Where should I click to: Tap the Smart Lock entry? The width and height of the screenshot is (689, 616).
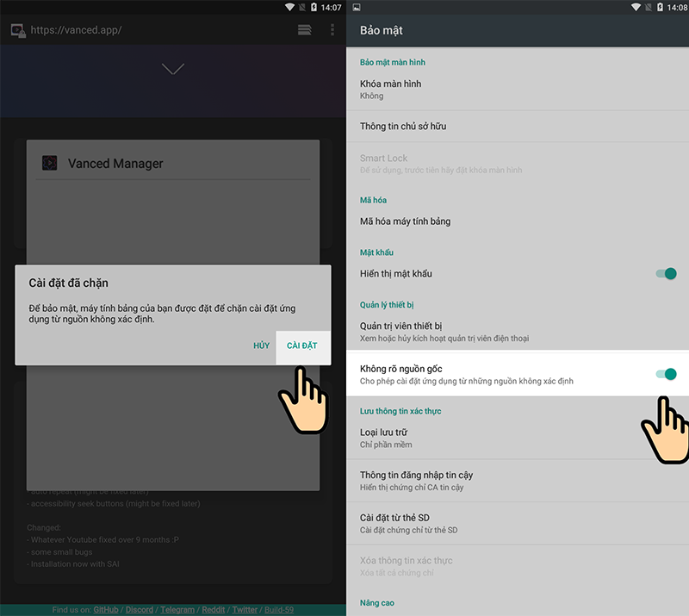click(x=518, y=164)
